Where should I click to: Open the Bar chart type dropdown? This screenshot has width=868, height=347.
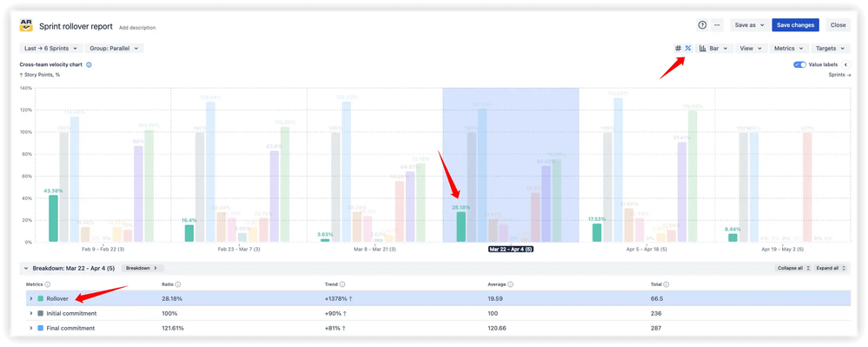(714, 48)
